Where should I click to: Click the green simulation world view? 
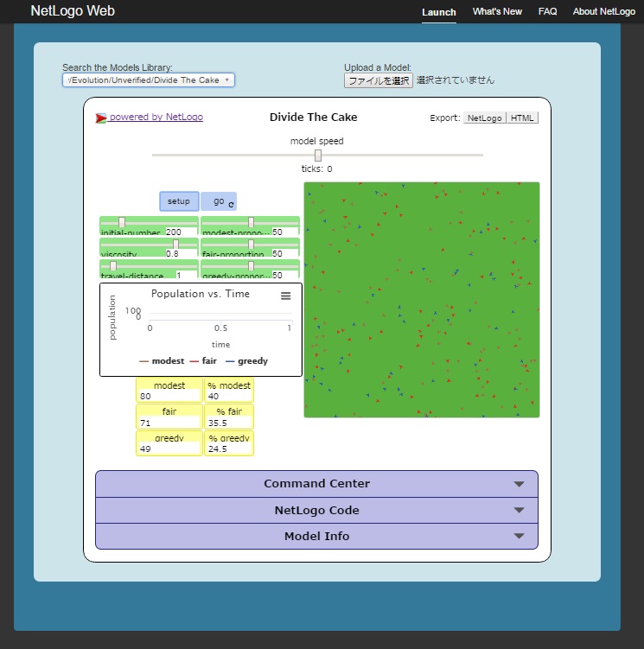[x=422, y=300]
